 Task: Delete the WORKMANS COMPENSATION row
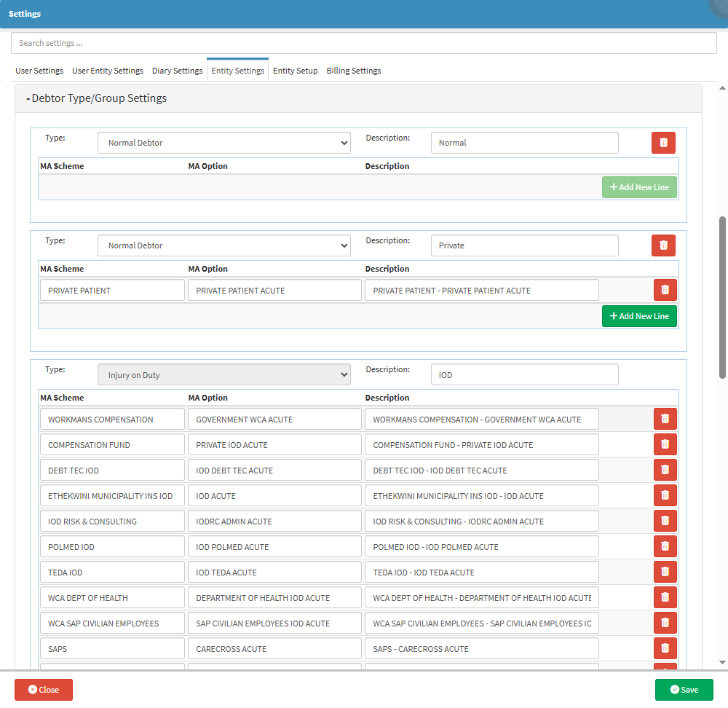[665, 419]
